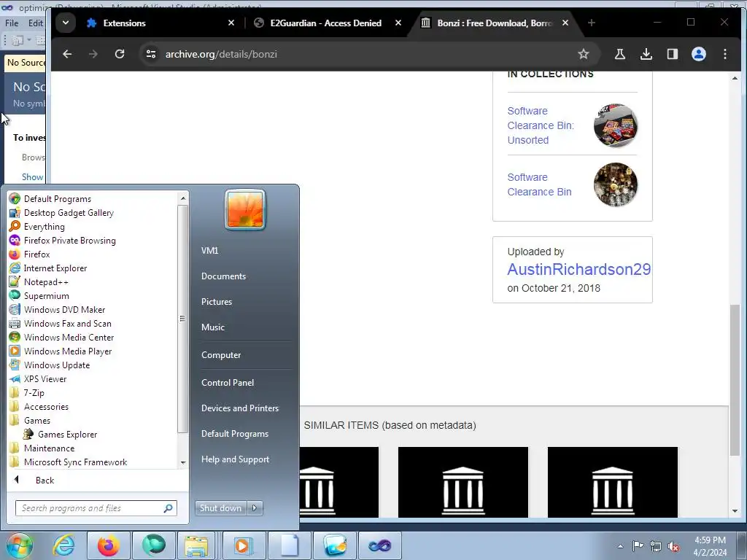Open Windows Explorer from the taskbar

(x=196, y=545)
